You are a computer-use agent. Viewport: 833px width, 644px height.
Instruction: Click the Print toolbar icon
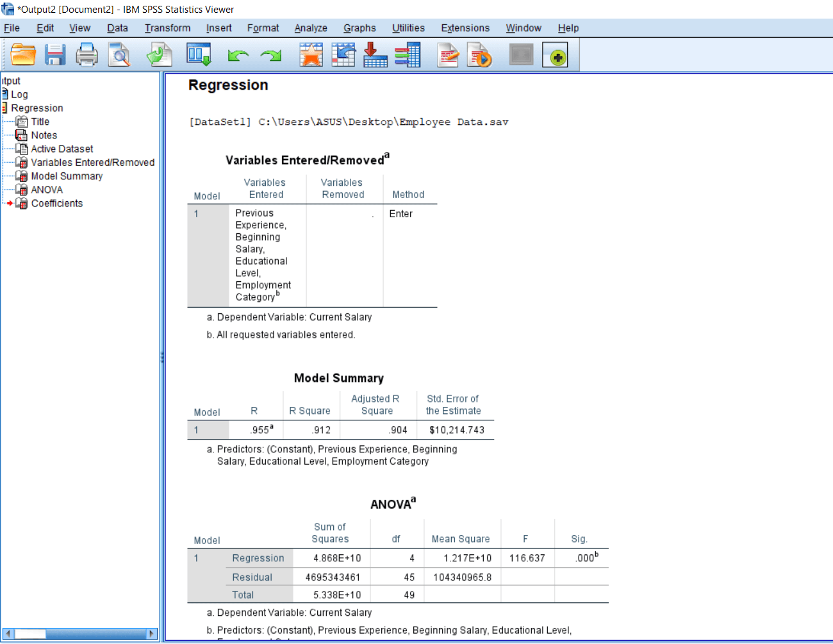click(87, 55)
